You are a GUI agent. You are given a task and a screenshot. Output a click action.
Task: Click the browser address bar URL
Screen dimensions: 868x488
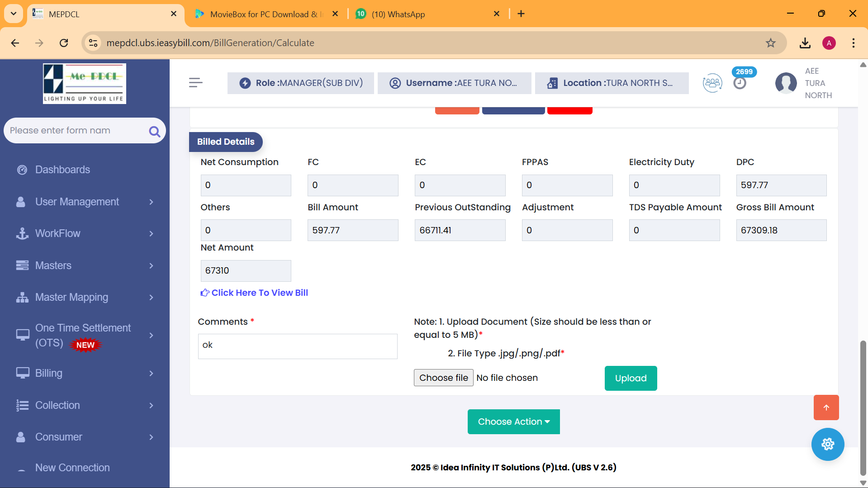210,43
